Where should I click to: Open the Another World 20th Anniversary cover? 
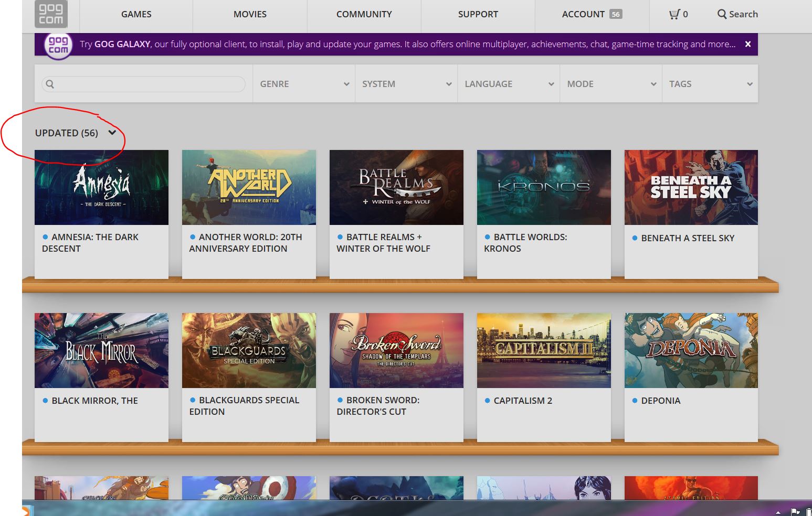(x=249, y=187)
